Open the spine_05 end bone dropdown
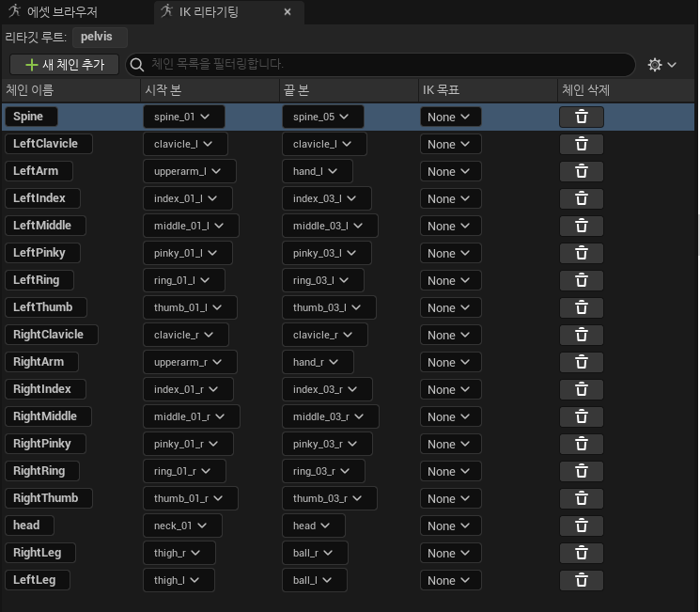 (x=323, y=117)
